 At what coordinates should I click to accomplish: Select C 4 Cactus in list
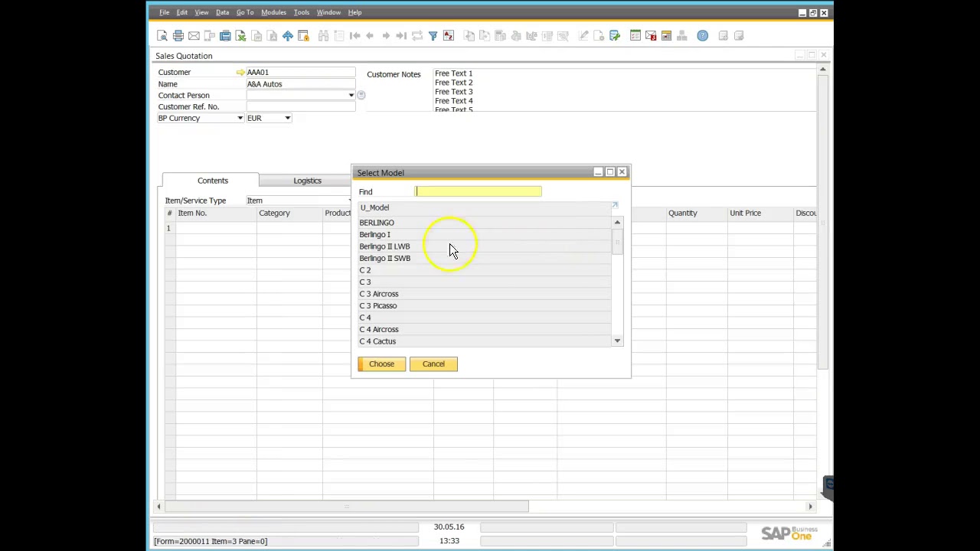(x=485, y=341)
